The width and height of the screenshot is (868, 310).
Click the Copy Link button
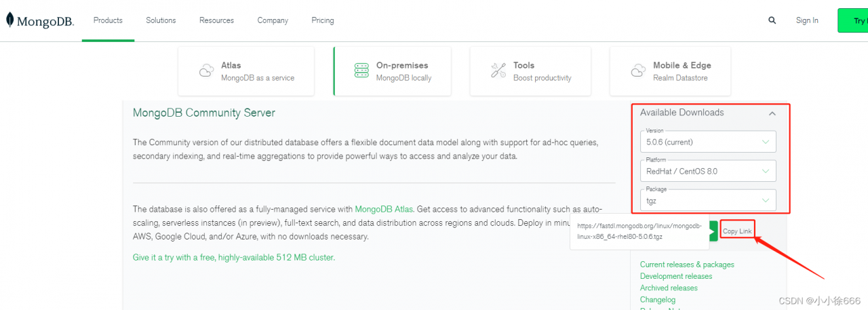[x=737, y=231]
